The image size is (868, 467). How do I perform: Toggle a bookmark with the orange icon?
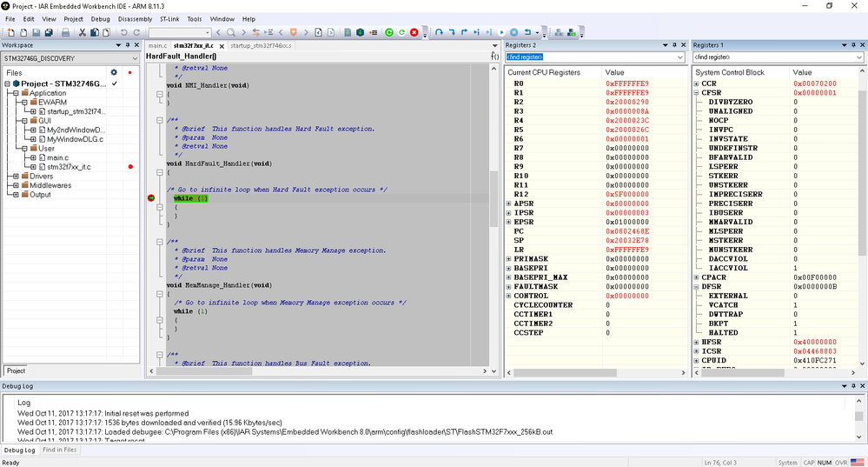(294, 33)
